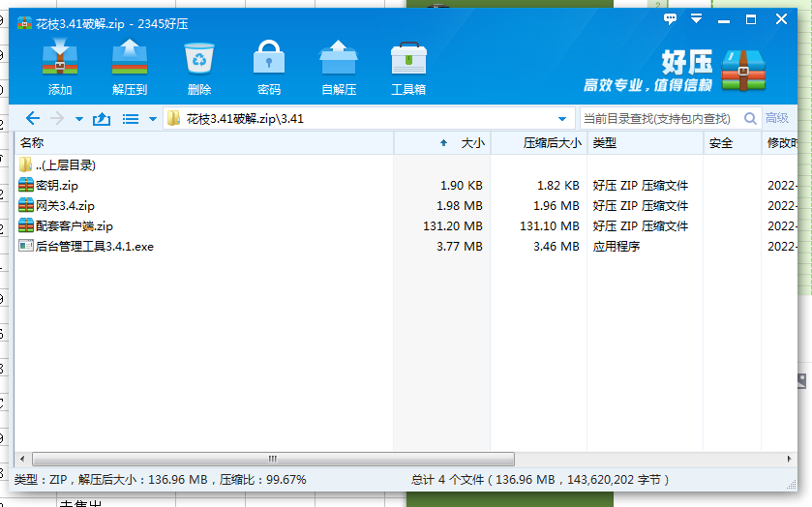Open the 工具箱 (Toolbox) icon

[408, 58]
